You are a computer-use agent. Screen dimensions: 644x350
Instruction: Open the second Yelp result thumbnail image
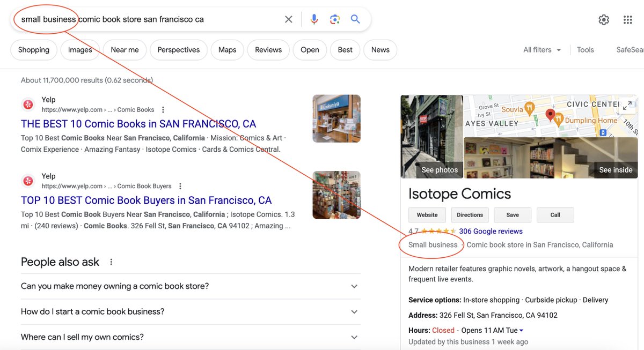tap(336, 195)
